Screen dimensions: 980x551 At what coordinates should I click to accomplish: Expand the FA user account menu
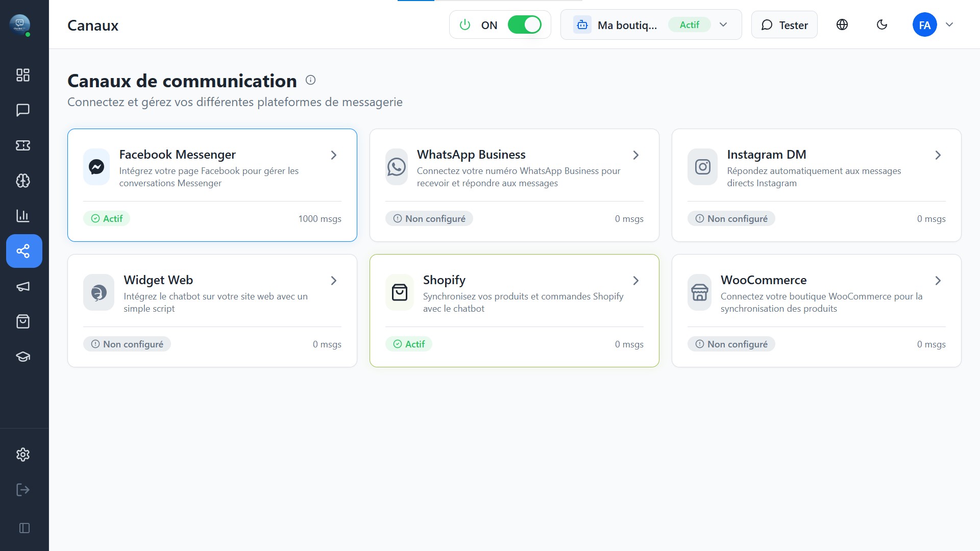coord(949,24)
